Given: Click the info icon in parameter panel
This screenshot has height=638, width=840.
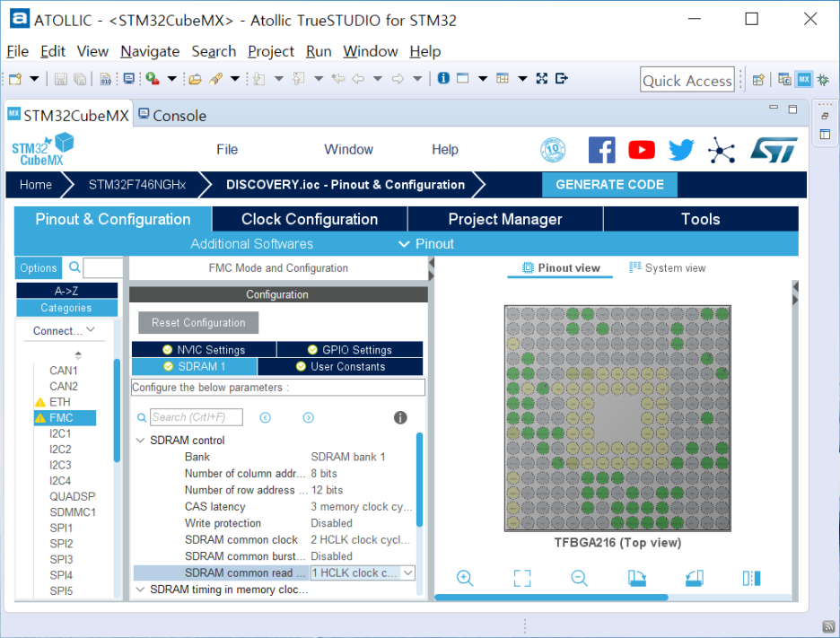Looking at the screenshot, I should click(400, 417).
